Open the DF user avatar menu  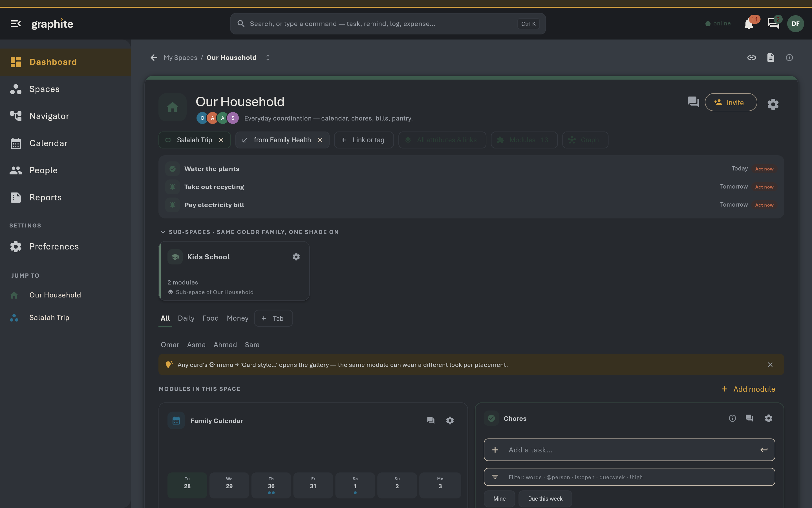click(x=795, y=24)
